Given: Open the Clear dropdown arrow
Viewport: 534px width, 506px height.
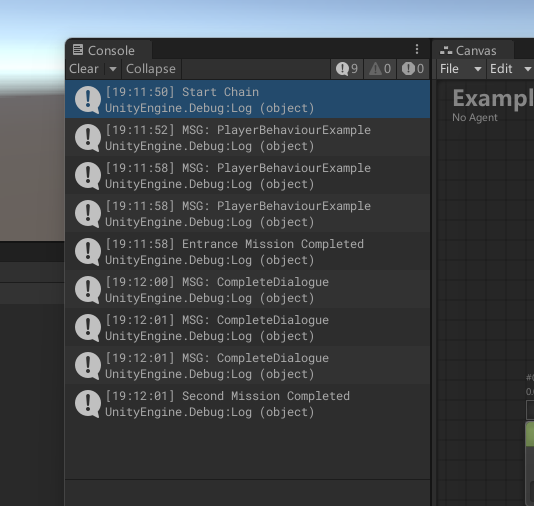Looking at the screenshot, I should (113, 69).
